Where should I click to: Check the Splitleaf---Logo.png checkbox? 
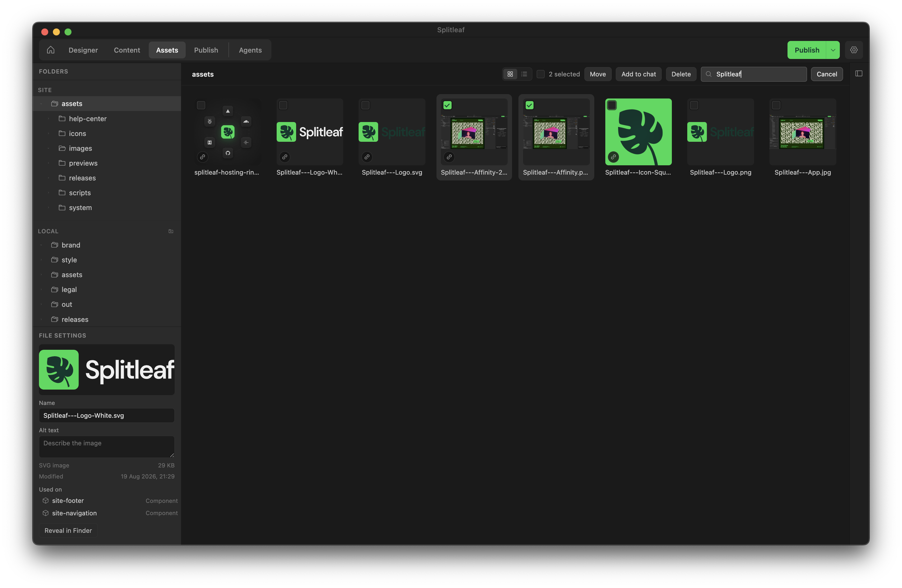pyautogui.click(x=694, y=105)
